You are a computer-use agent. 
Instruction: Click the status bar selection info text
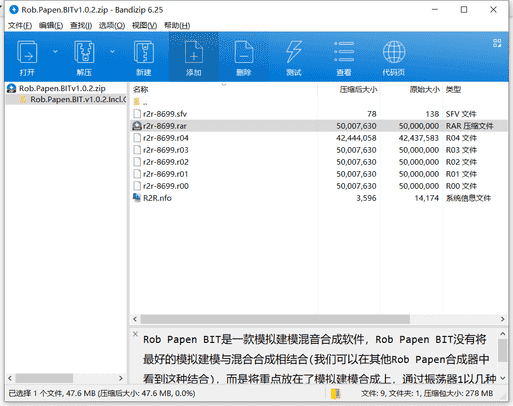click(102, 393)
